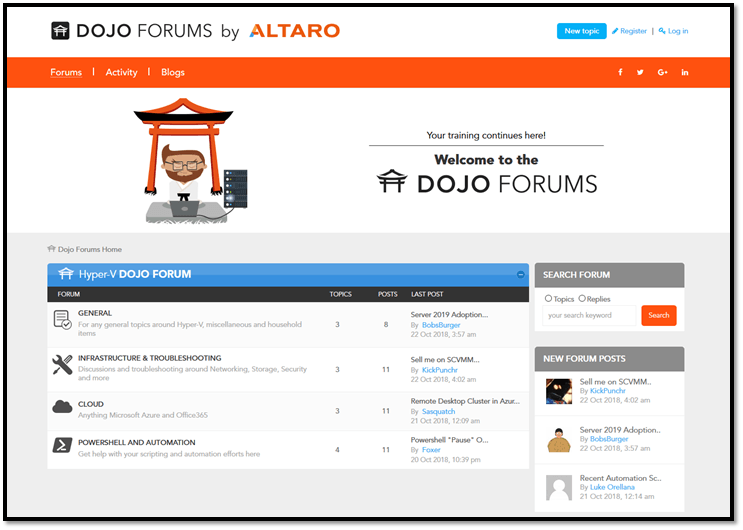The width and height of the screenshot is (743, 530).
Task: Go to the Activity nav item
Action: coord(121,72)
